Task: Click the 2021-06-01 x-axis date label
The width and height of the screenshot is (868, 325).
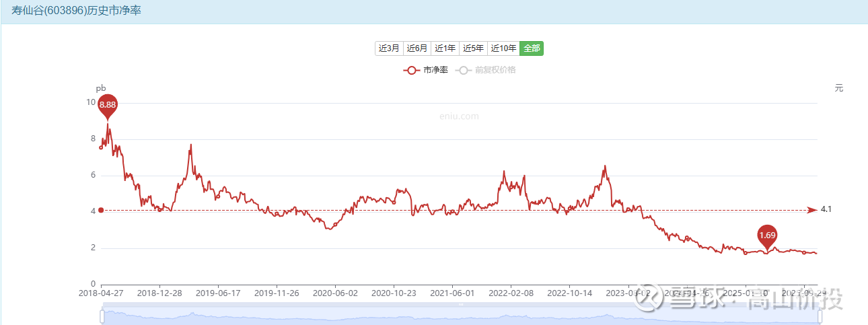Action: [452, 293]
